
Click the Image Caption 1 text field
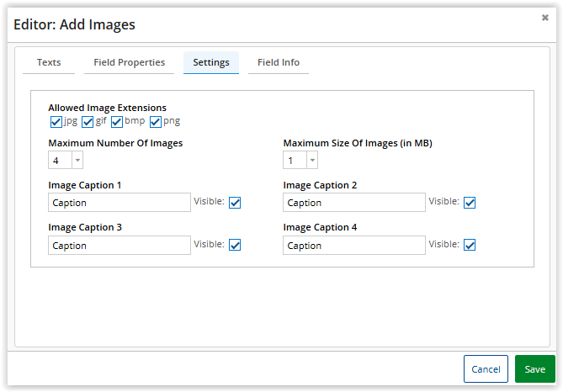(120, 203)
